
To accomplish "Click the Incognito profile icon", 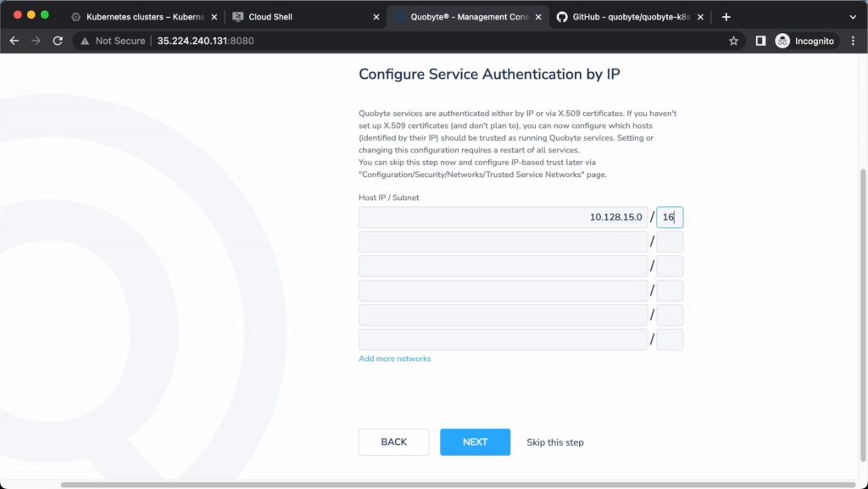I will [x=782, y=41].
